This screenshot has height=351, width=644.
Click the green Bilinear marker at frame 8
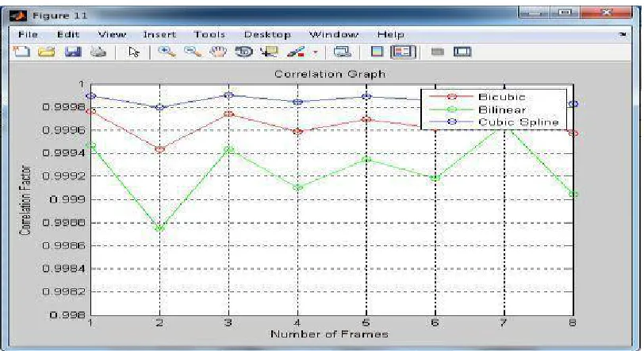(573, 195)
